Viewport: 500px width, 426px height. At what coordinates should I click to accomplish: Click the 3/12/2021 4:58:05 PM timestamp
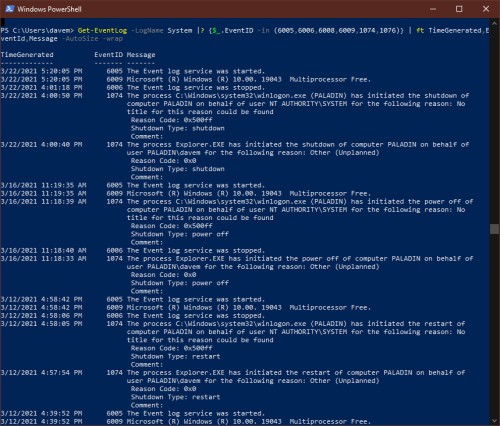point(41,324)
